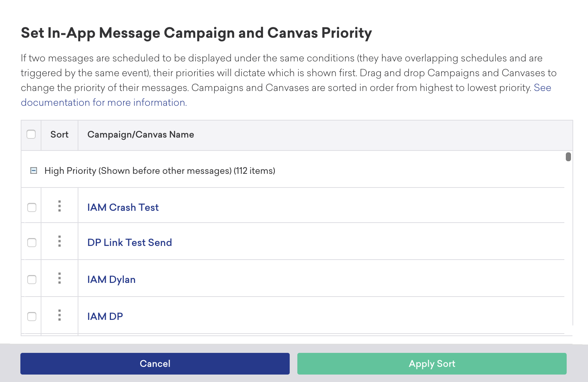Viewport: 588px width, 382px height.
Task: Open the IAM DP campaign link
Action: [105, 317]
